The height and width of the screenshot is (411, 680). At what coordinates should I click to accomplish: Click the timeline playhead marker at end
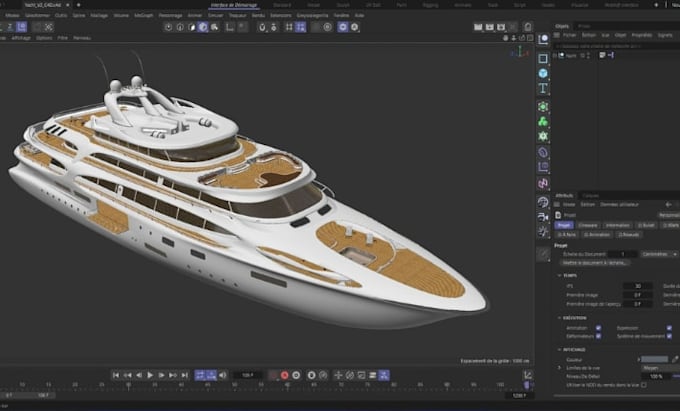point(526,385)
